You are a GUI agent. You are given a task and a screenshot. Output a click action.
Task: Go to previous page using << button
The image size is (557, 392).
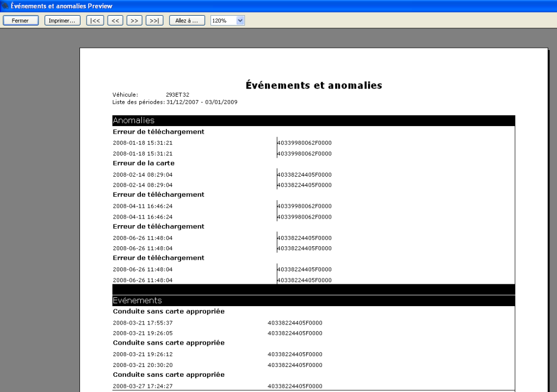pyautogui.click(x=115, y=21)
